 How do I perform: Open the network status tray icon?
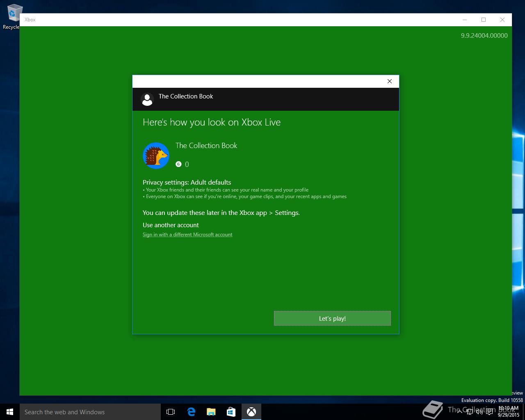click(470, 412)
